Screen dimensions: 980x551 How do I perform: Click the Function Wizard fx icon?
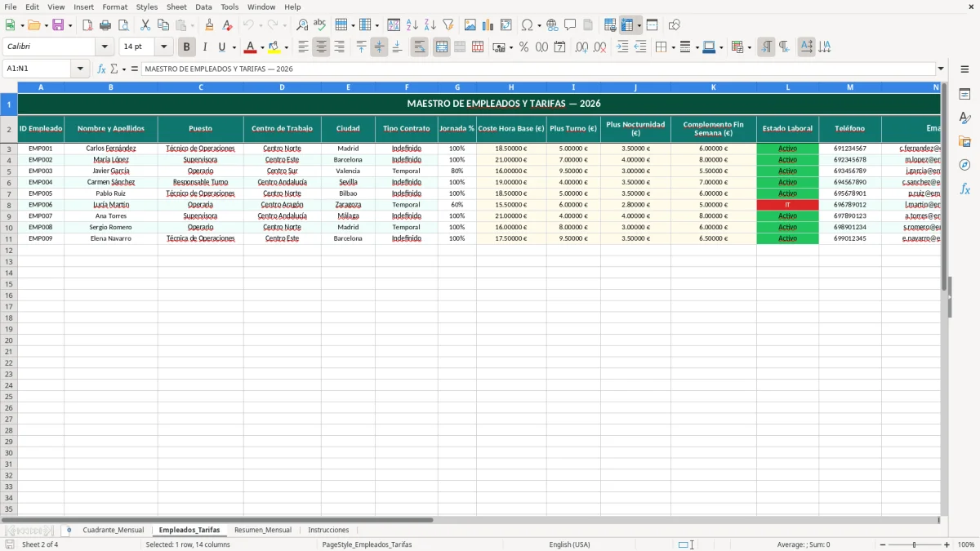click(101, 69)
